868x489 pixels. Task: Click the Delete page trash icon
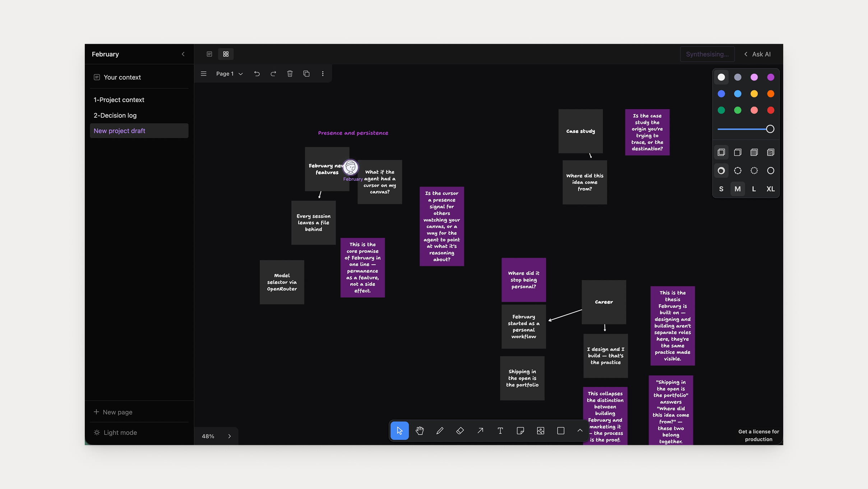[290, 73]
